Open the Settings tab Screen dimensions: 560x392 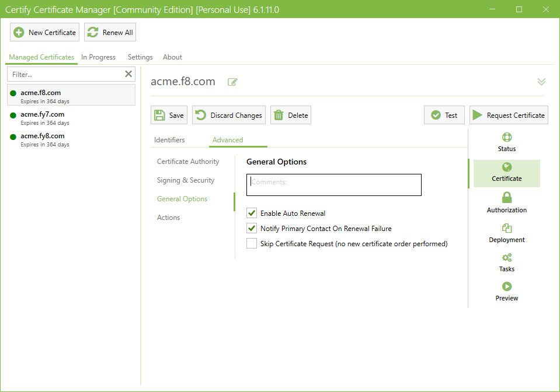click(140, 57)
